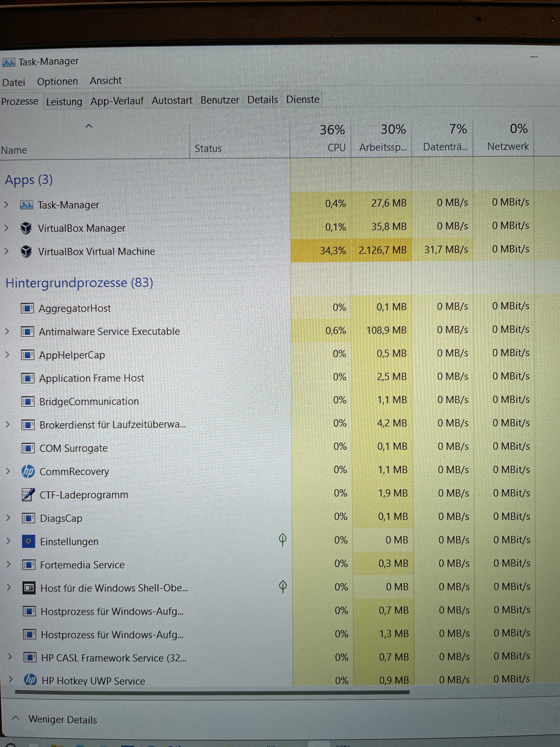
Task: Click the horizontal scrollbar under the process list
Action: tap(213, 692)
